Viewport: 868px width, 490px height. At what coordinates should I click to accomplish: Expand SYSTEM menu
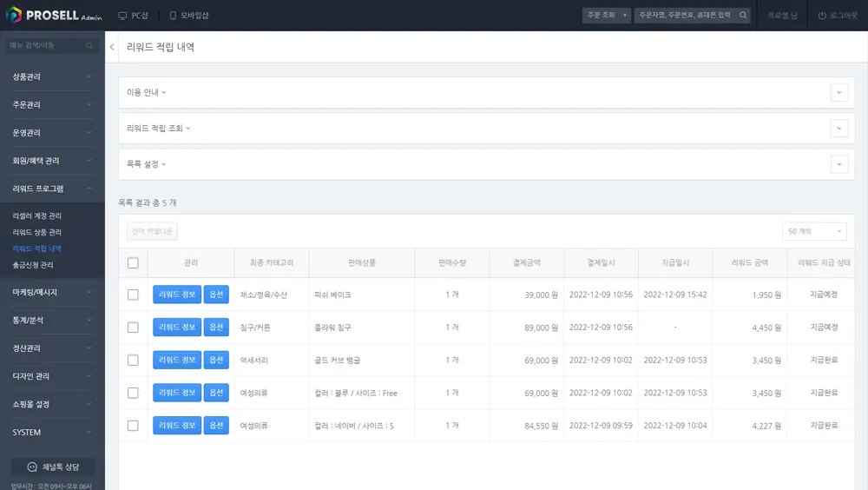coord(53,433)
